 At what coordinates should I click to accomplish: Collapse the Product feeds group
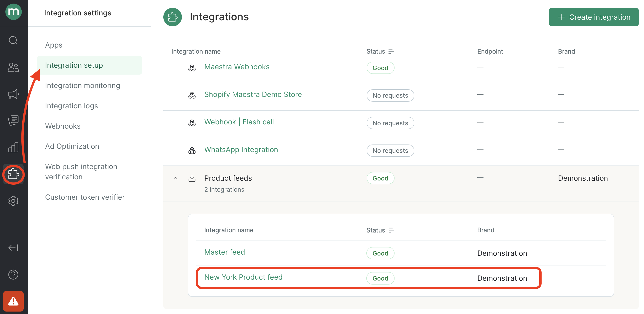coord(175,178)
